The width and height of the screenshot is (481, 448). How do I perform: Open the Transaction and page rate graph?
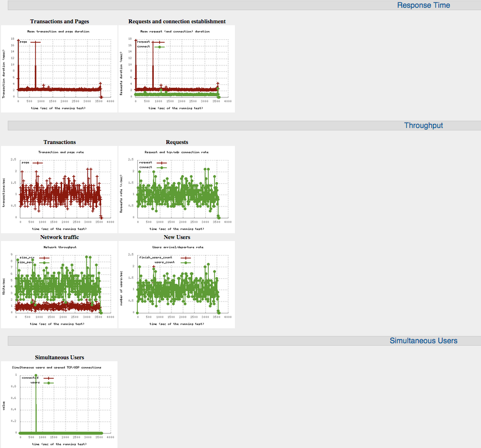pos(59,190)
